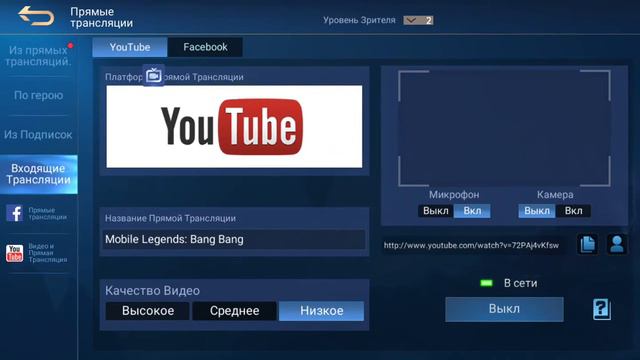
Task: Copy the YouTube stream link
Action: pos(588,244)
